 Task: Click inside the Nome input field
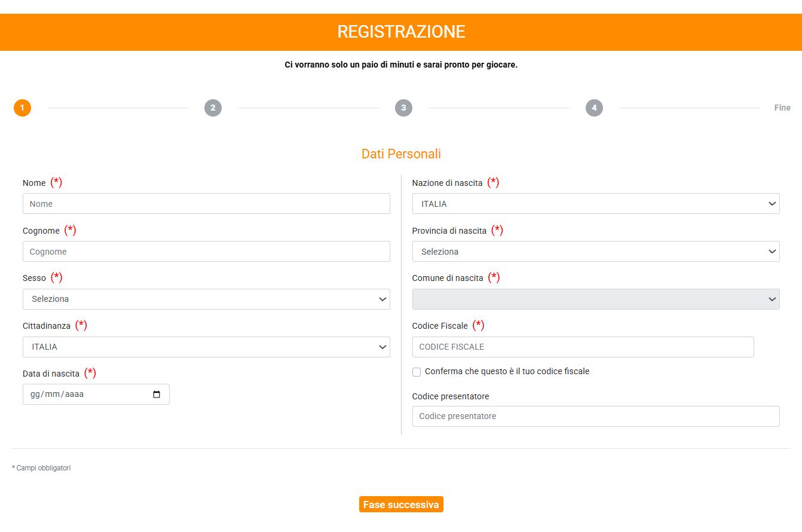click(206, 203)
